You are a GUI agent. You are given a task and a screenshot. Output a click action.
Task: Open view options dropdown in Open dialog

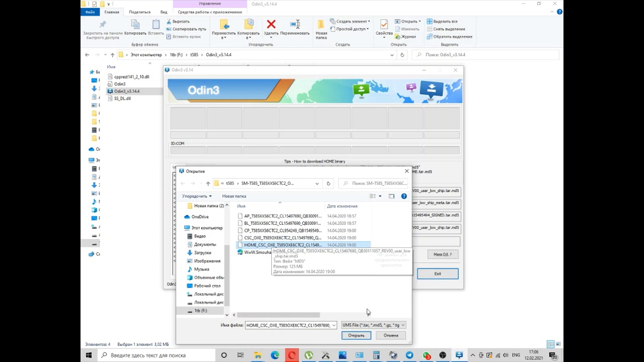[x=380, y=196]
